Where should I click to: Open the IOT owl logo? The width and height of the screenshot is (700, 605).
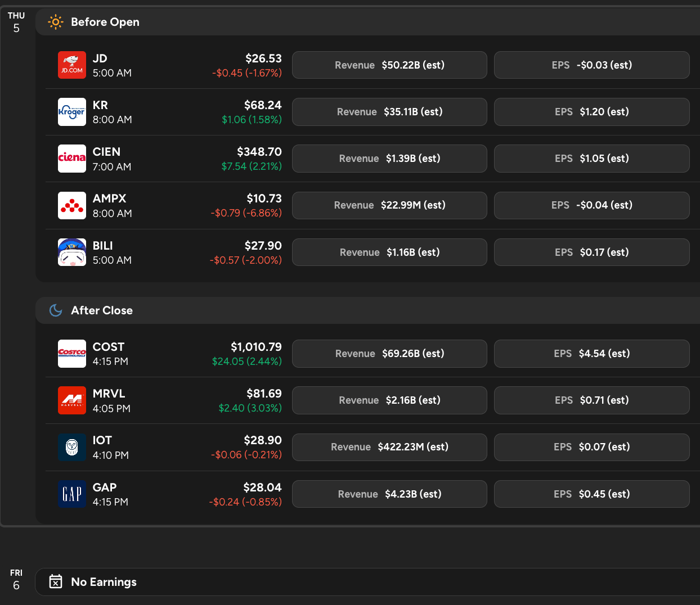click(x=72, y=447)
